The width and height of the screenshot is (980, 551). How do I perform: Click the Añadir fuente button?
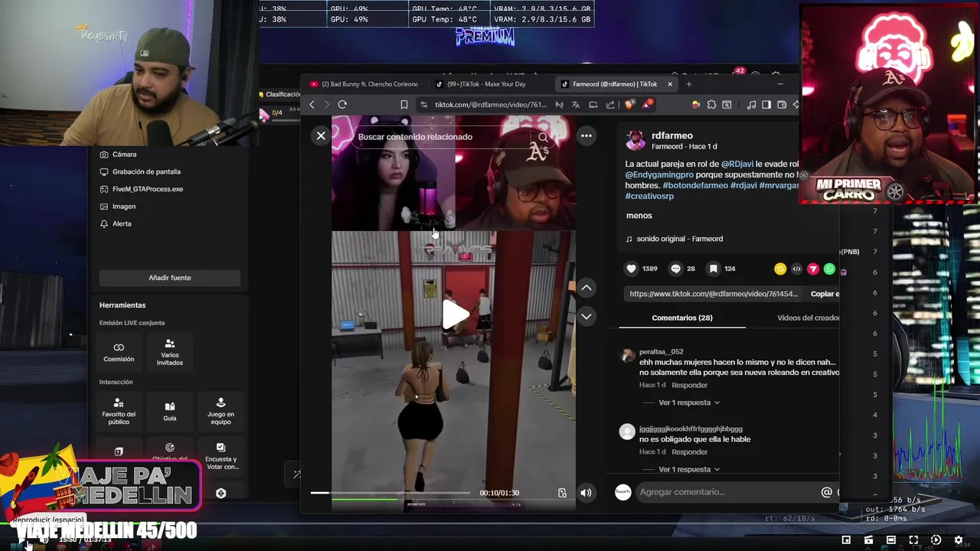click(170, 278)
